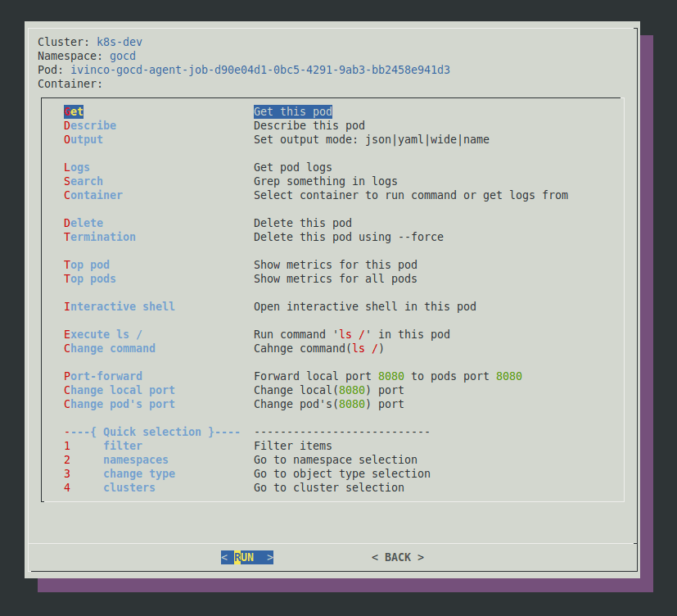Pick quick selection 1 filter
Screen dimensions: 677x616
pyautogui.click(x=122, y=446)
